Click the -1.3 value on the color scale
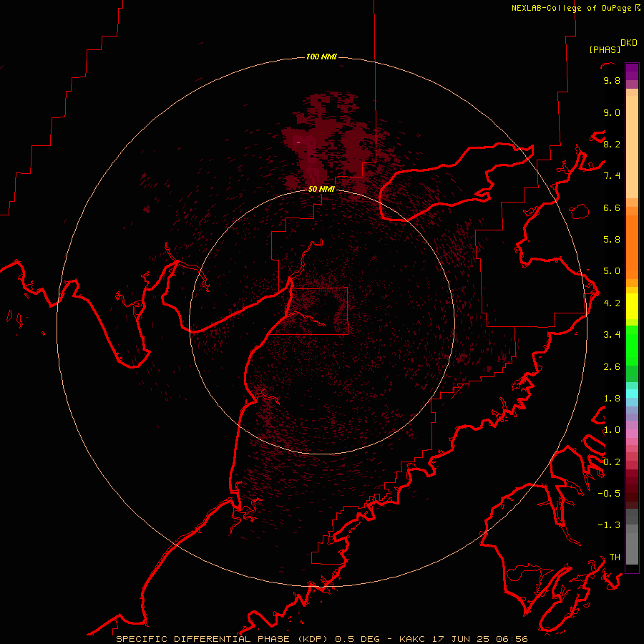 click(609, 526)
